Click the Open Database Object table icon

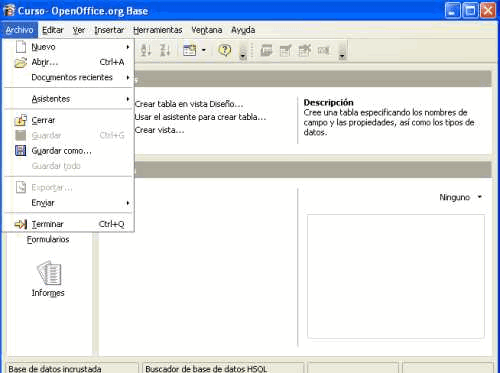click(x=266, y=50)
